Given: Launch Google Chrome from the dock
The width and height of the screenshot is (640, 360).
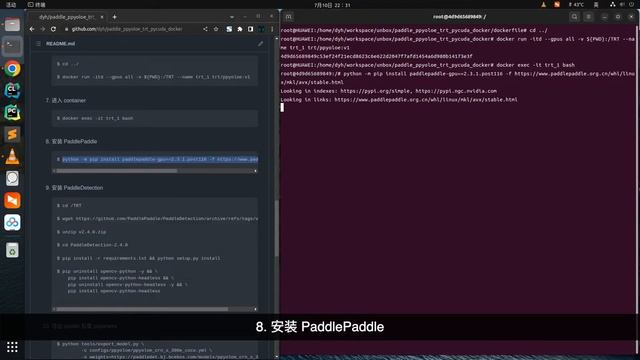Looking at the screenshot, I should [x=12, y=69].
